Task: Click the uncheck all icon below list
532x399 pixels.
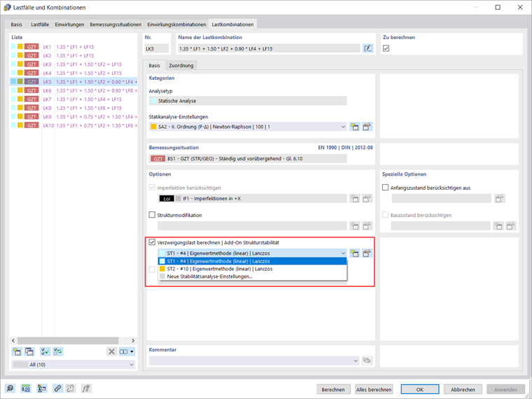Action: [x=57, y=351]
